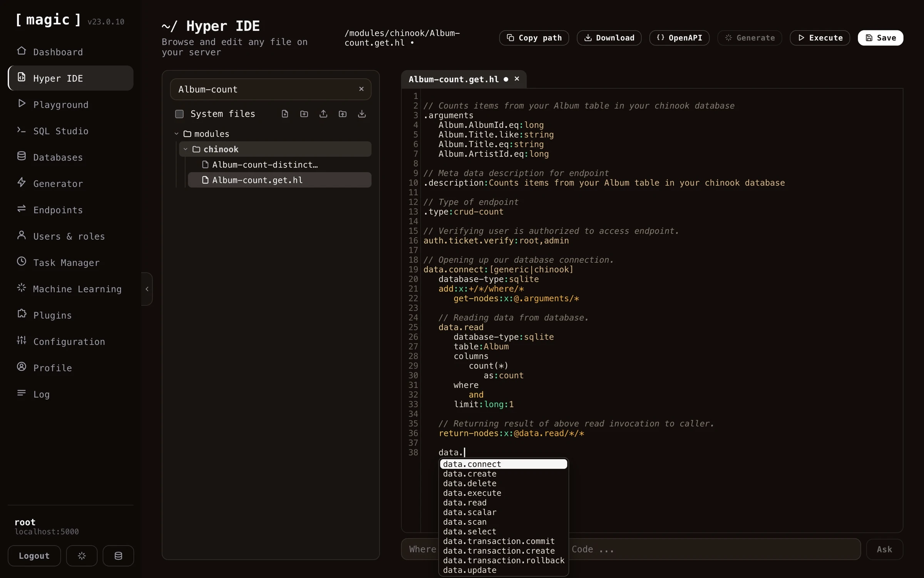This screenshot has height=578, width=924.
Task: Click the Generate button
Action: 750,38
